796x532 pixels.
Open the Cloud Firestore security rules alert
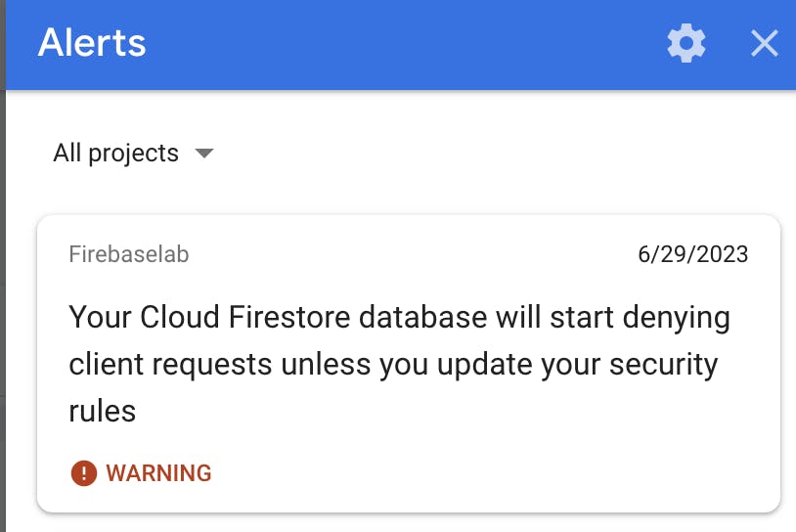(409, 364)
